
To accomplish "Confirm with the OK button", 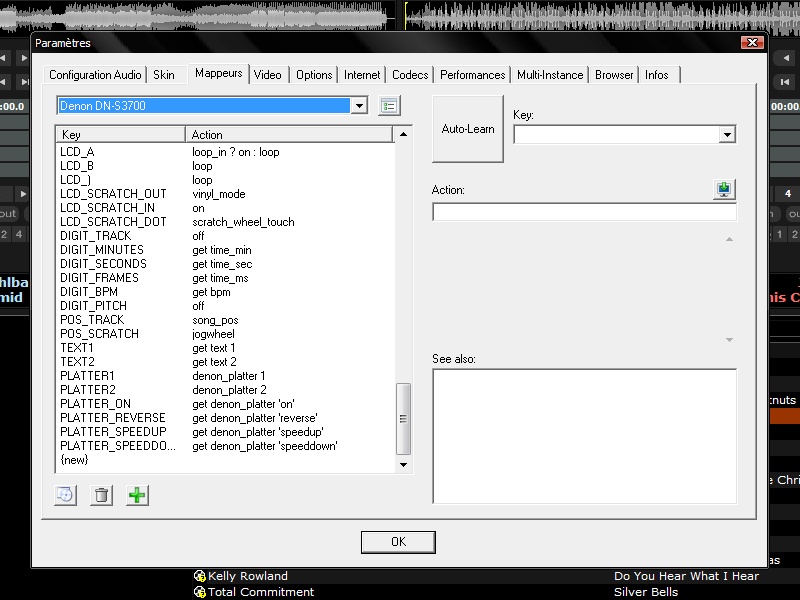I will click(x=398, y=542).
